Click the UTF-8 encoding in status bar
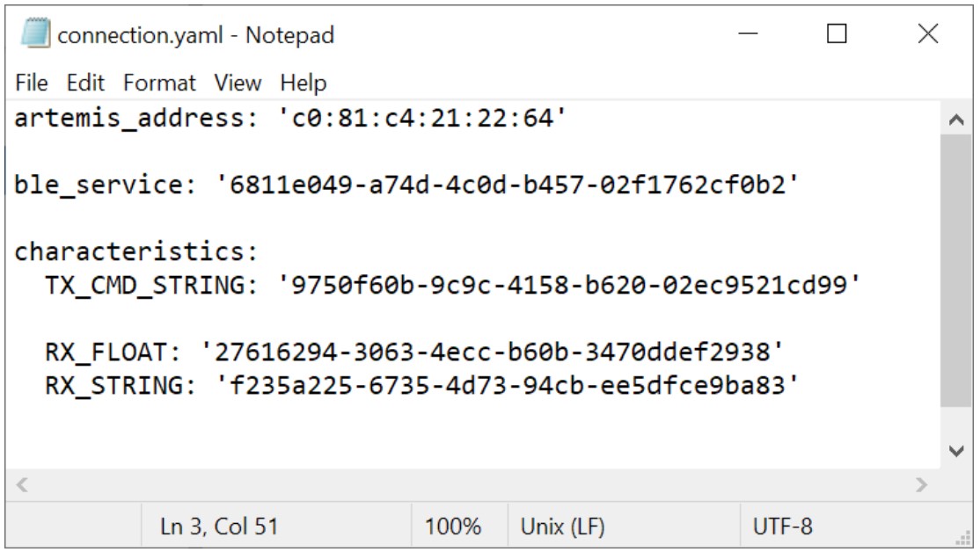 pyautogui.click(x=783, y=527)
